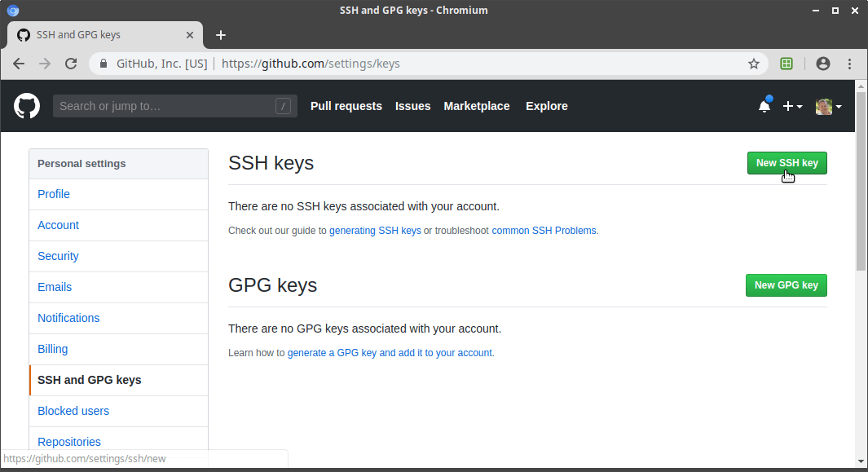Focus the Search or jump to field
The width and height of the screenshot is (868, 472).
point(175,106)
